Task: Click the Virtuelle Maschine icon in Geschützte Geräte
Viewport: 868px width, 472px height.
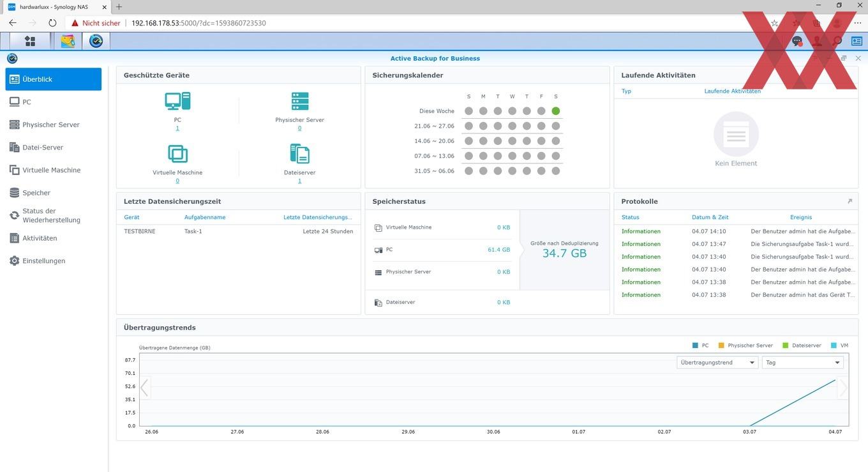Action: point(177,154)
